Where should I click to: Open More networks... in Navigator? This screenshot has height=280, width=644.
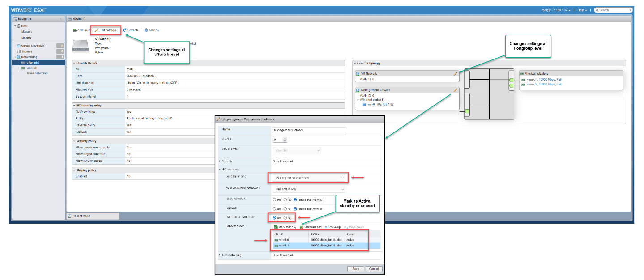(38, 73)
